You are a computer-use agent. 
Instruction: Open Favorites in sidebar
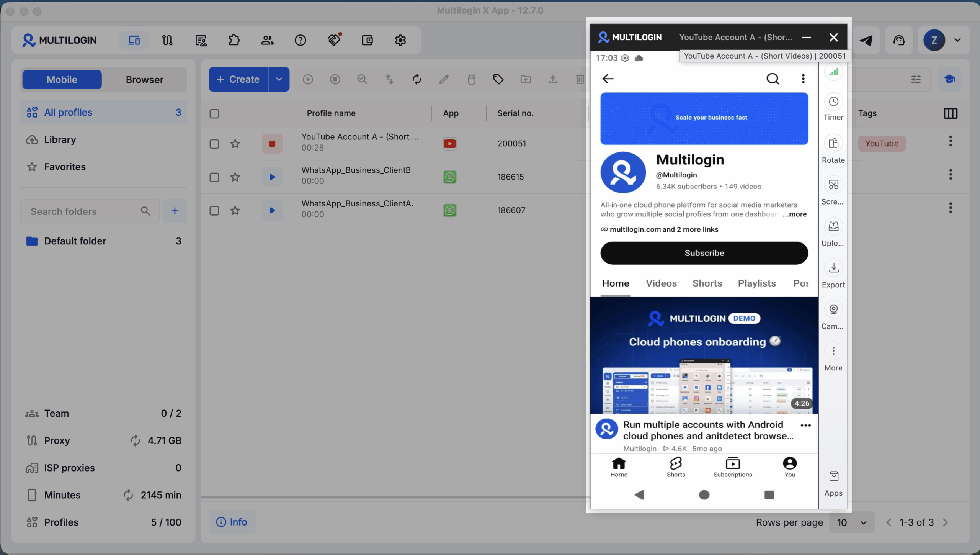click(103, 167)
